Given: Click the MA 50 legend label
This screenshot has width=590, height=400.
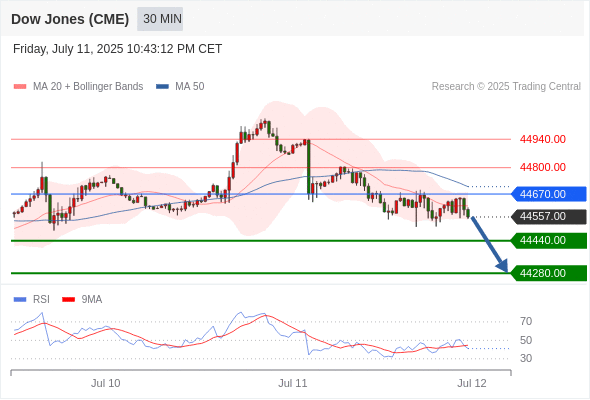Looking at the screenshot, I should 190,87.
